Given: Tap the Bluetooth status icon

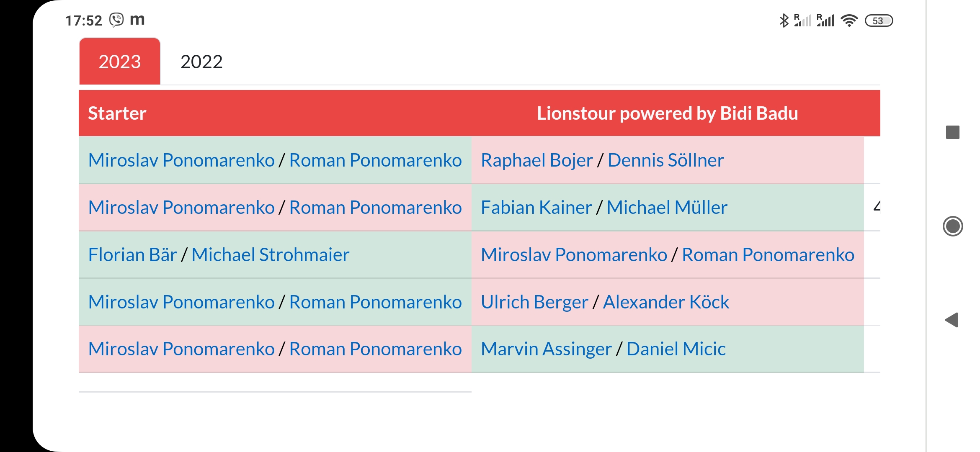Looking at the screenshot, I should [x=784, y=21].
